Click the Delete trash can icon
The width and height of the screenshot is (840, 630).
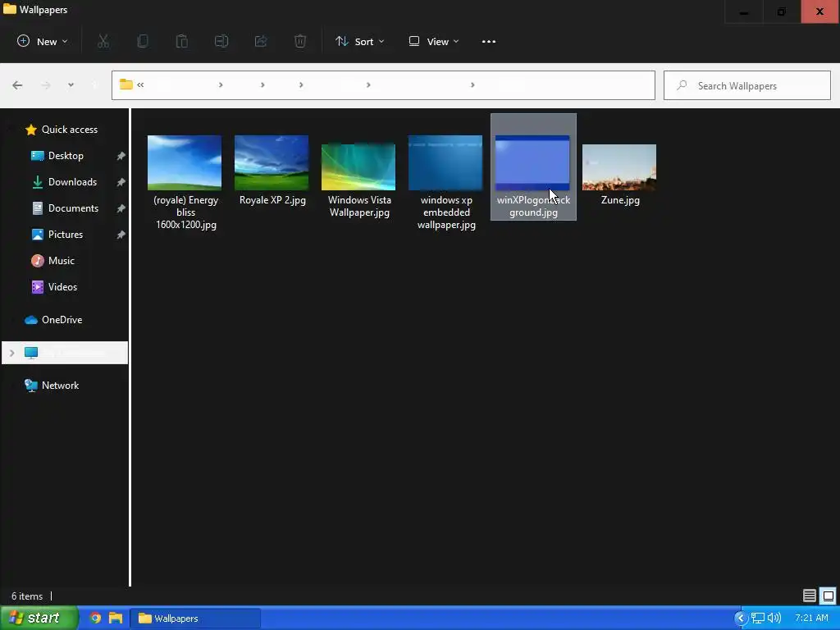point(300,41)
